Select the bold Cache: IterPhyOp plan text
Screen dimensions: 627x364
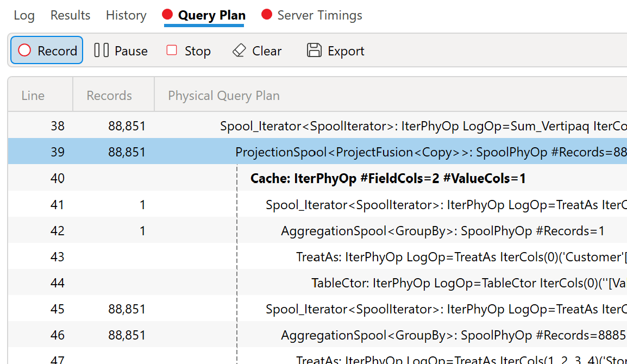click(x=388, y=178)
